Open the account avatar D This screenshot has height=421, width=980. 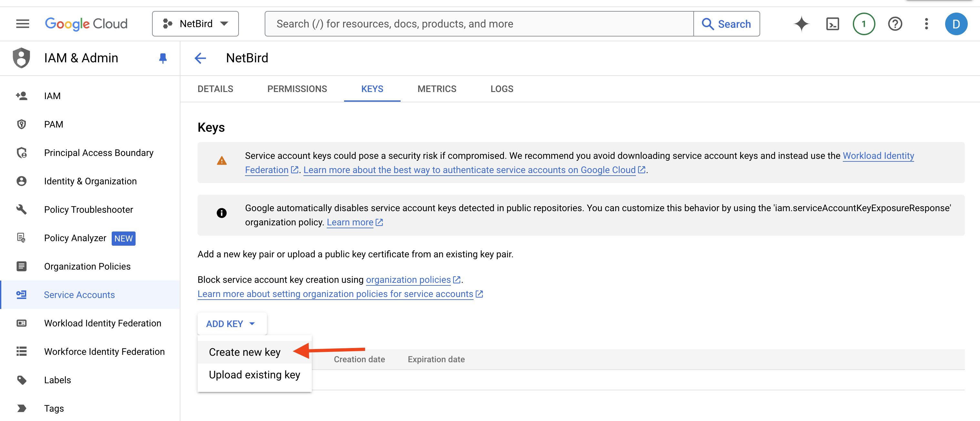pyautogui.click(x=956, y=24)
